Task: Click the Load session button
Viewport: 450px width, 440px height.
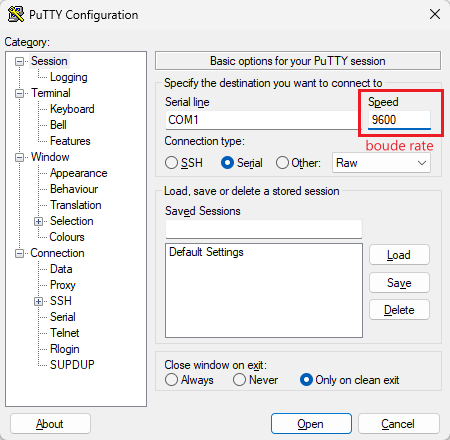Action: (x=399, y=255)
